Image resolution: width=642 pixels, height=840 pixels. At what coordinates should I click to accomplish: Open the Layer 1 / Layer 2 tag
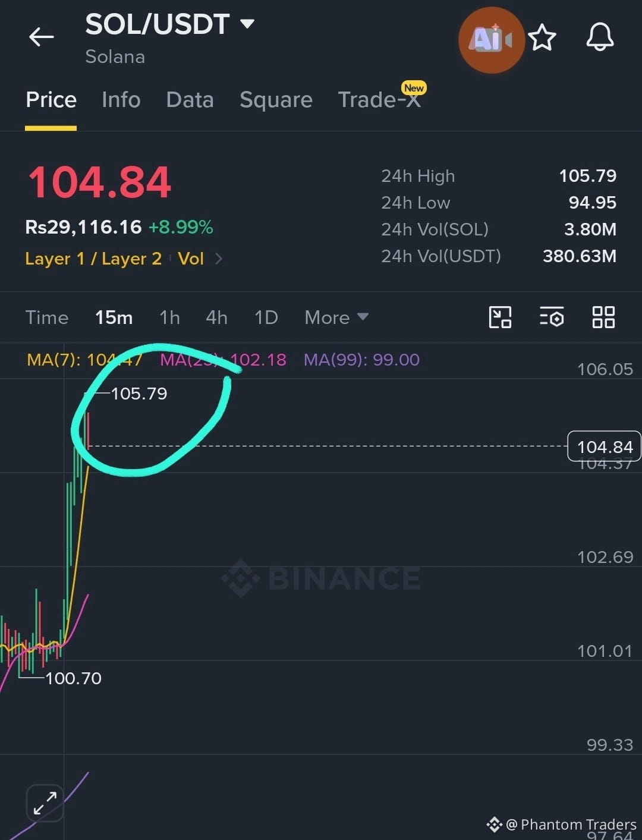point(93,259)
